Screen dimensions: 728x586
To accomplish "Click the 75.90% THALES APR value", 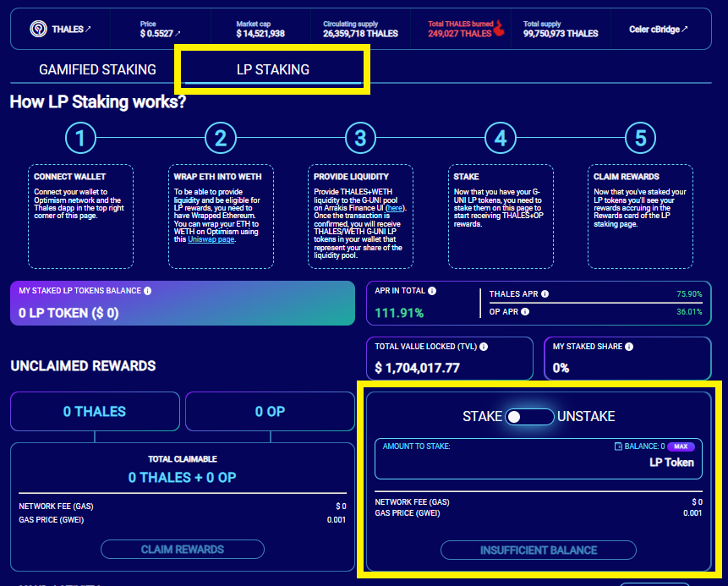I will tap(689, 294).
